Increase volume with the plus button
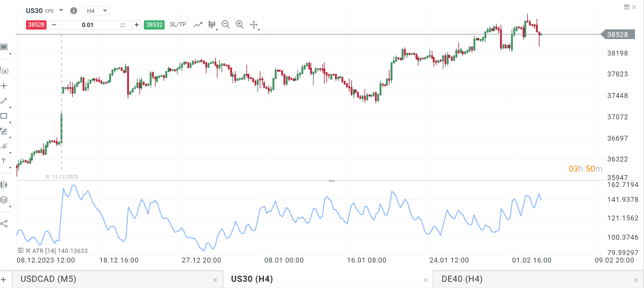644x288 pixels. [137, 25]
